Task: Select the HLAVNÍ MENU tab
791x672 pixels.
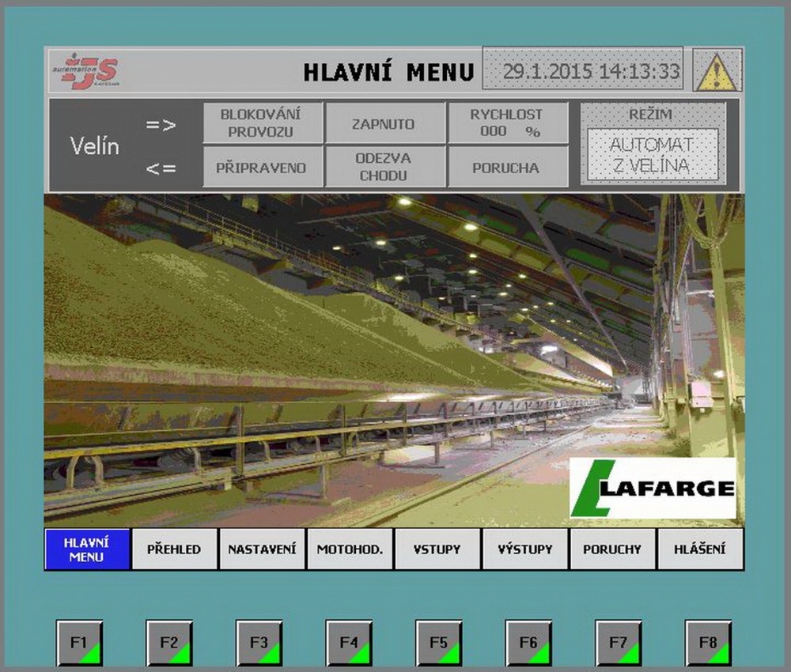Action: (x=86, y=549)
